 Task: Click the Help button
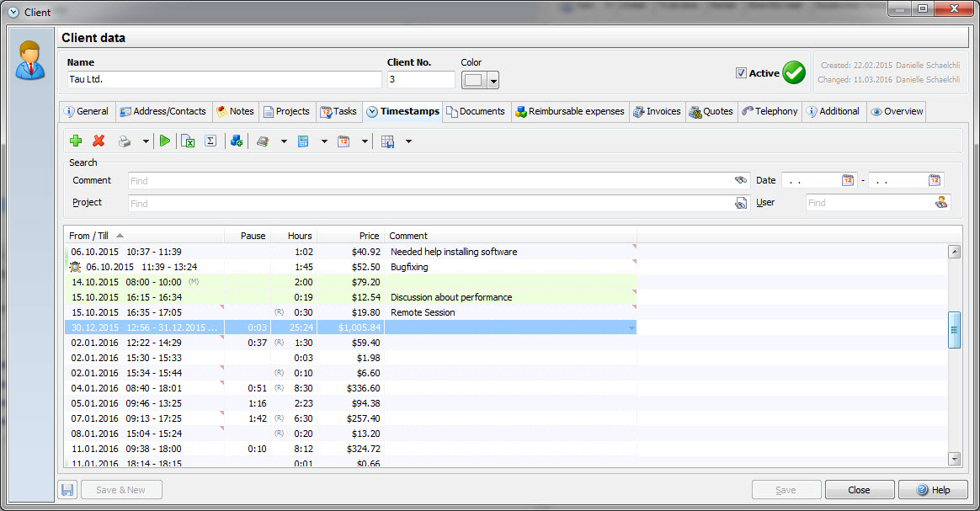tap(933, 490)
